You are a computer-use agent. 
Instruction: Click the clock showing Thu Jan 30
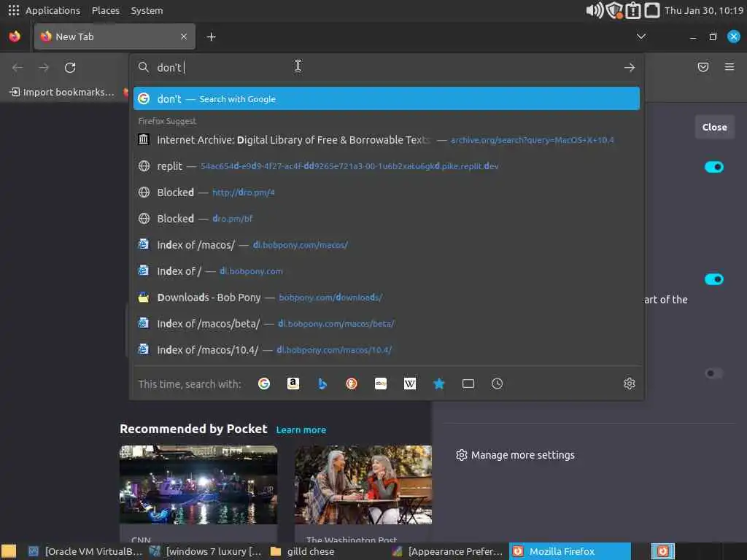pyautogui.click(x=704, y=10)
